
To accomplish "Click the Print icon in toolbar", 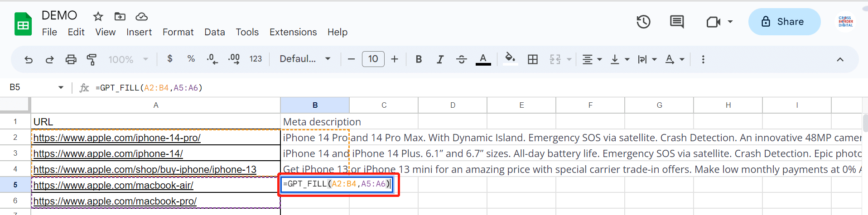I will 71,59.
